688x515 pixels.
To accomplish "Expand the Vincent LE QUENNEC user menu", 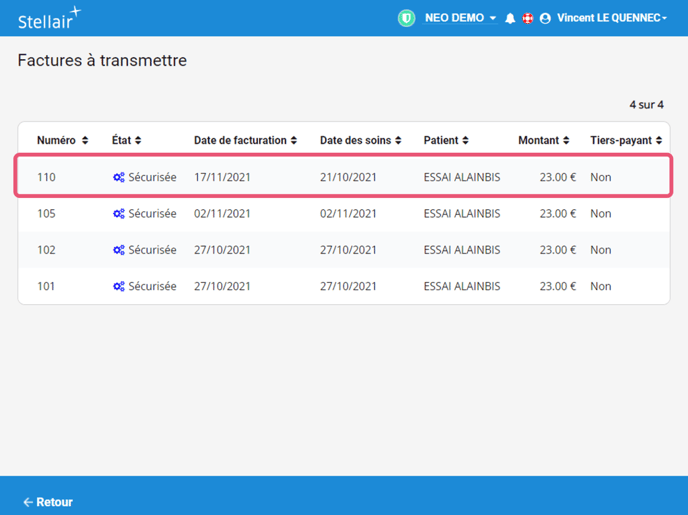I will (612, 18).
